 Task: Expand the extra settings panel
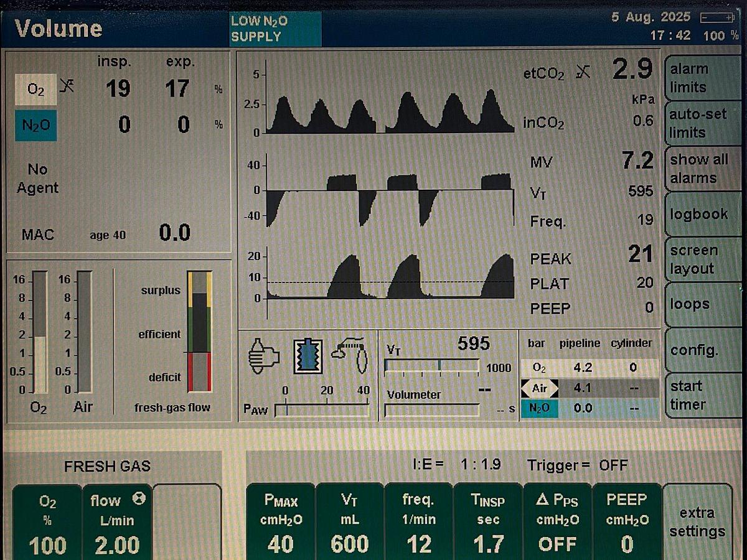pyautogui.click(x=698, y=523)
